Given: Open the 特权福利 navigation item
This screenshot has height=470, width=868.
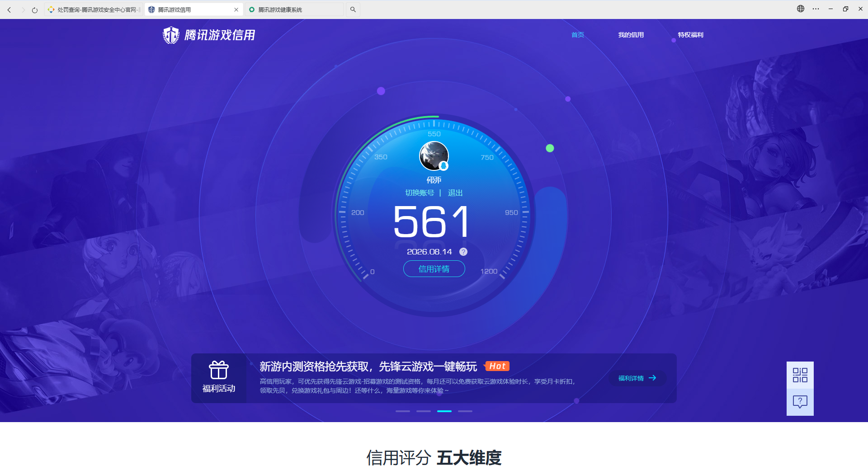Looking at the screenshot, I should pos(691,35).
